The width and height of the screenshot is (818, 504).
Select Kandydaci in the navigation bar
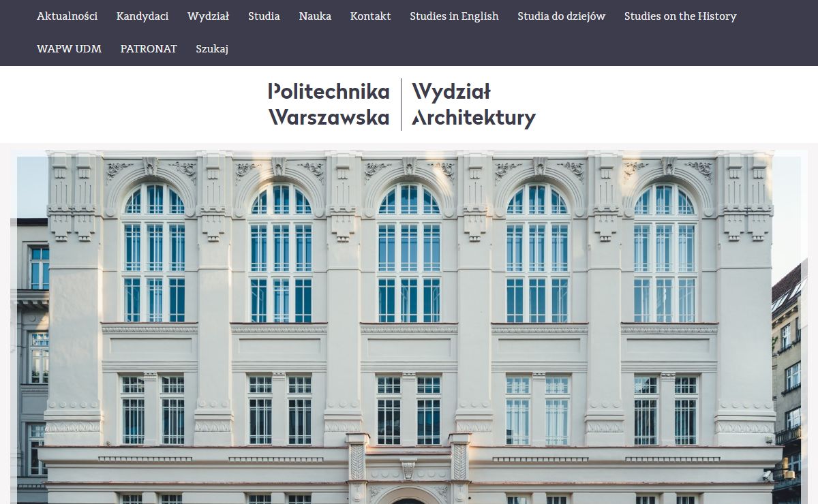(142, 16)
